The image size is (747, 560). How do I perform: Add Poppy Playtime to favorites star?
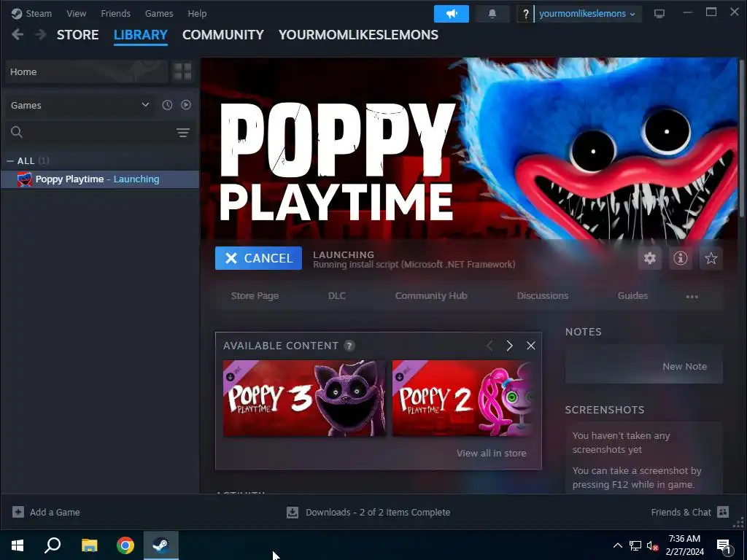pos(711,258)
